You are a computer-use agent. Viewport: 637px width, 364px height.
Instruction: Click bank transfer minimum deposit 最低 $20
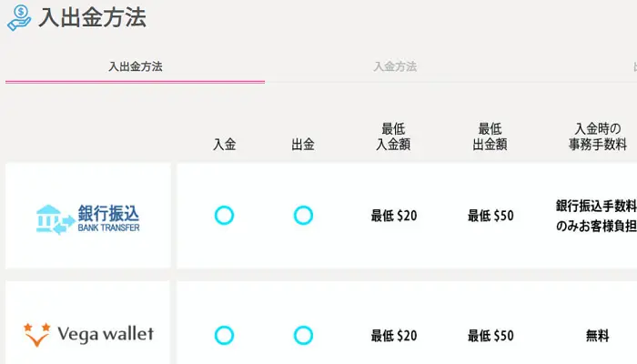(393, 217)
